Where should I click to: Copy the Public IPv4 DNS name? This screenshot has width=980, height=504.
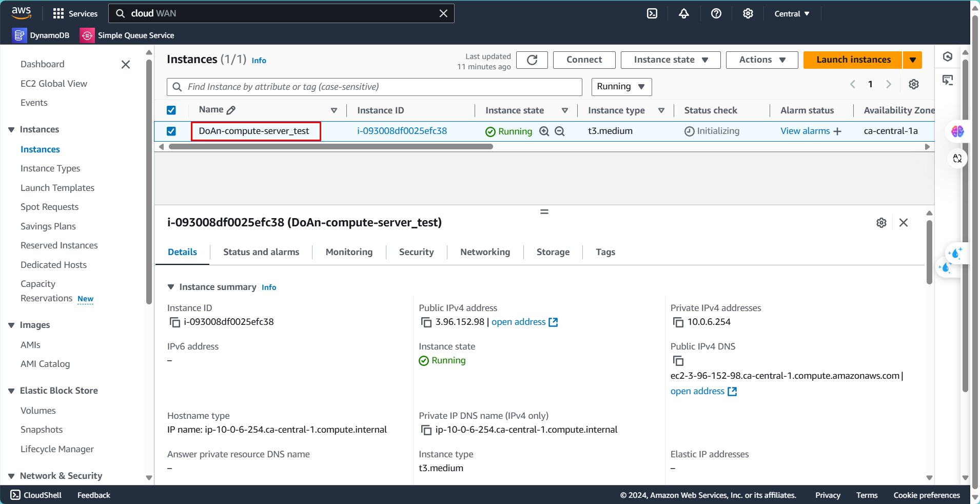(x=678, y=361)
